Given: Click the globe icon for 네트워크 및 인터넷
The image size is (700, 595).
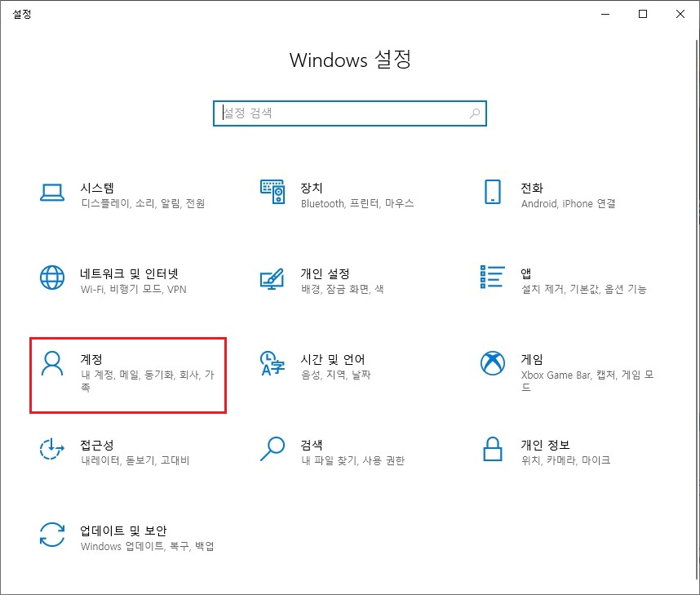Looking at the screenshot, I should coord(52,278).
